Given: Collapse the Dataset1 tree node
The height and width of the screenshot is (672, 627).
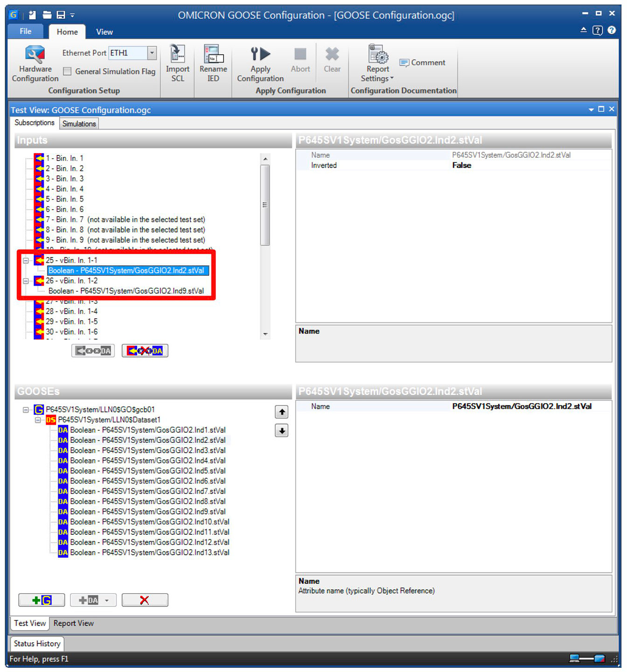Looking at the screenshot, I should pyautogui.click(x=38, y=420).
